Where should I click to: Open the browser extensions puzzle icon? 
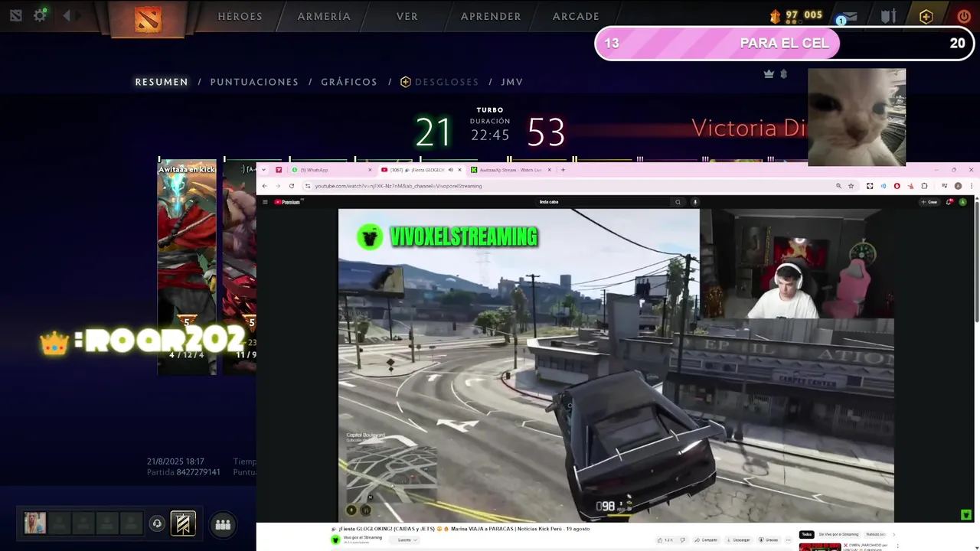[924, 186]
